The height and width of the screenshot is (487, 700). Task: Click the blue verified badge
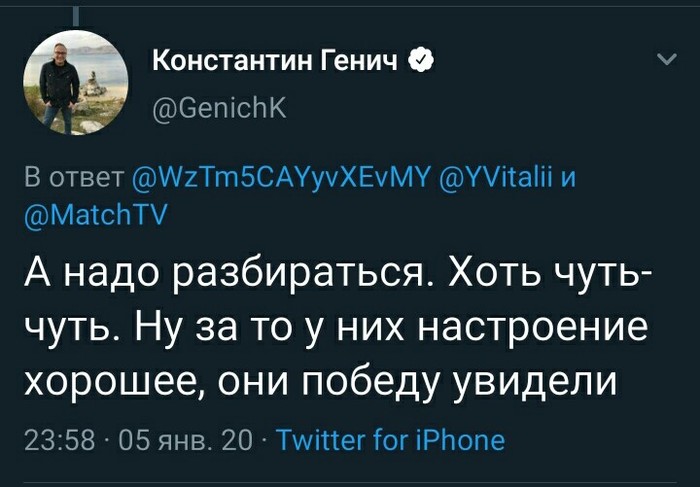[x=423, y=62]
